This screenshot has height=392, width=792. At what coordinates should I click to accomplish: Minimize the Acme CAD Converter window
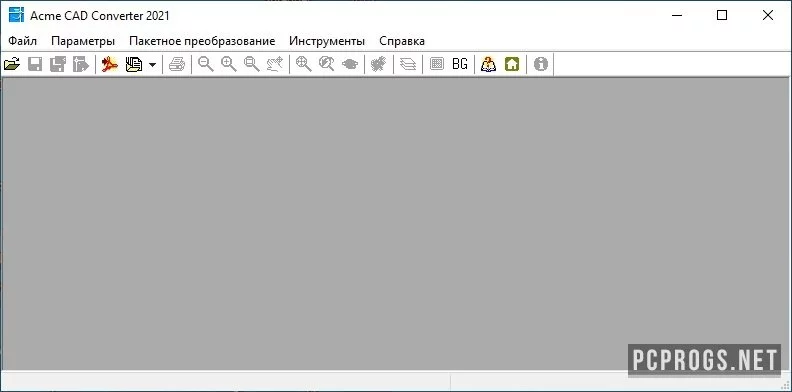coord(677,16)
